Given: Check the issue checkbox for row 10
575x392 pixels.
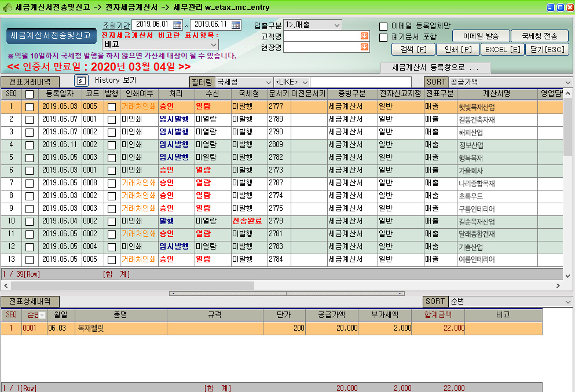Looking at the screenshot, I should click(112, 222).
